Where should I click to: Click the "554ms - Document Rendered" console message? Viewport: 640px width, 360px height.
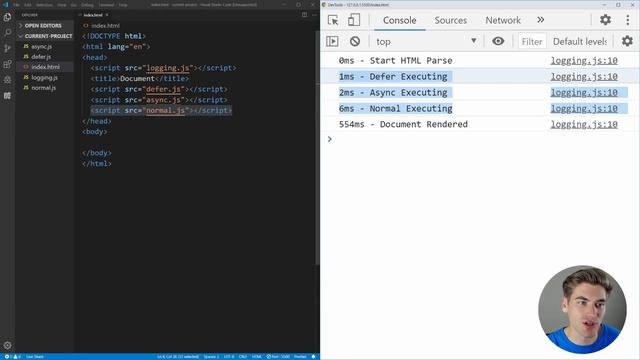click(x=403, y=124)
